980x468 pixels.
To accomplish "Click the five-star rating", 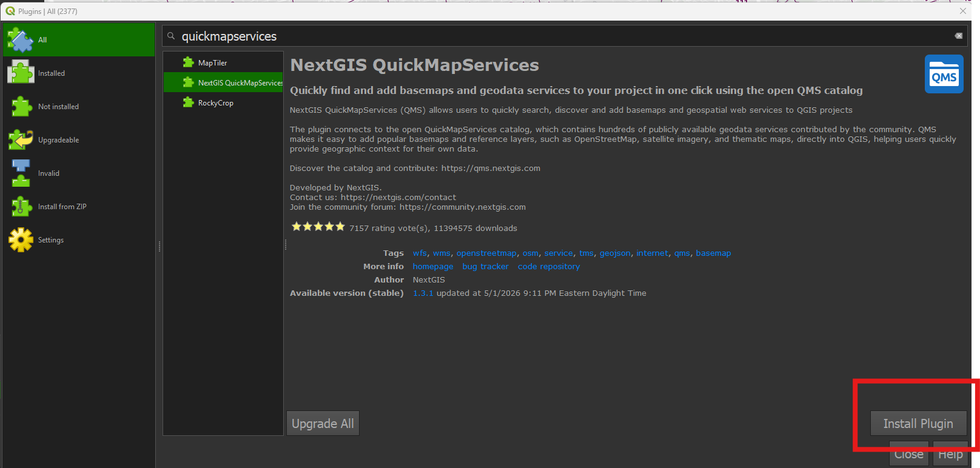I will point(318,227).
